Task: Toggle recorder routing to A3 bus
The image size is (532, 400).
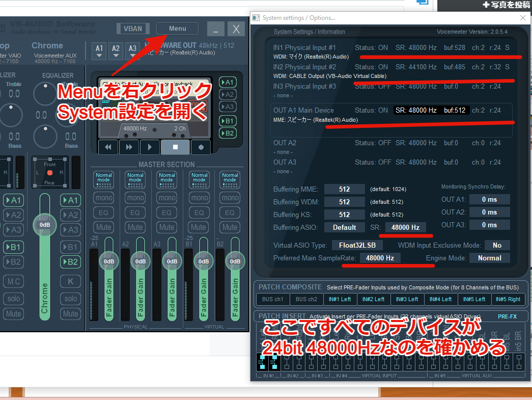Action: [x=228, y=106]
